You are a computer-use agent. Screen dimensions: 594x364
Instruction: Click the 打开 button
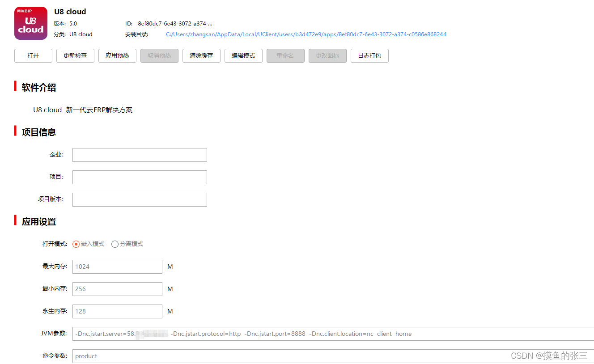pyautogui.click(x=33, y=56)
